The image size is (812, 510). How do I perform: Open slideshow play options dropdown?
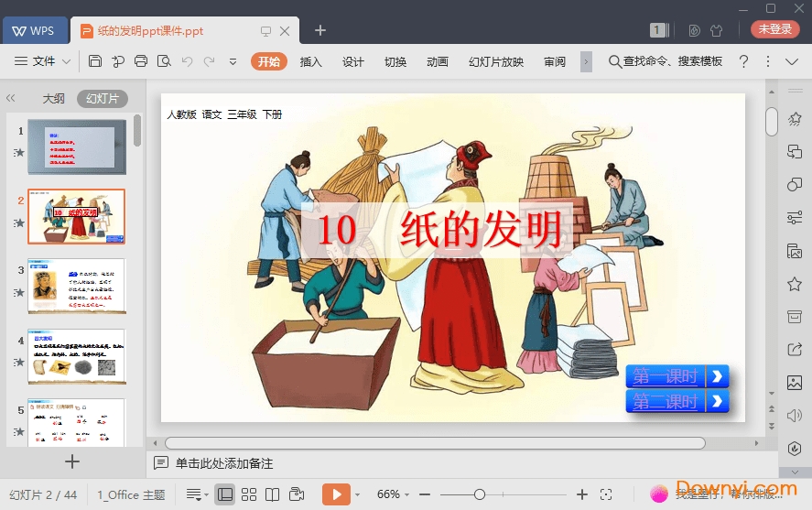(357, 495)
